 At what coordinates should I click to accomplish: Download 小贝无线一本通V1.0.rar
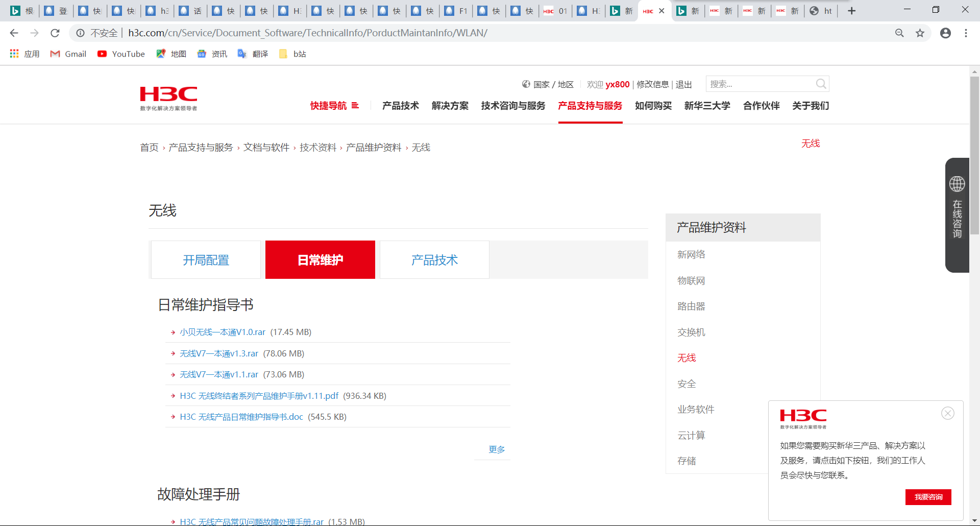click(x=223, y=332)
